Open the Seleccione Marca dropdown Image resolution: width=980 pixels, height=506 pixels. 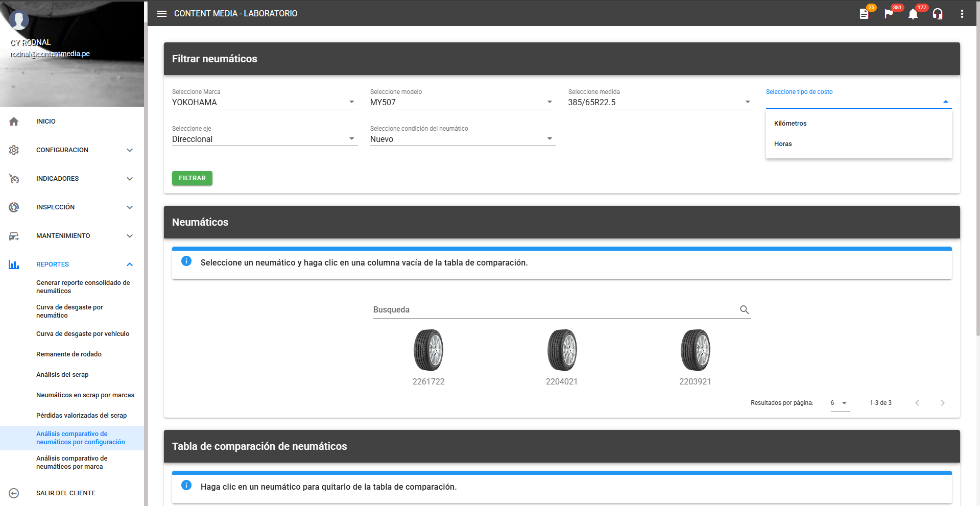coord(264,102)
